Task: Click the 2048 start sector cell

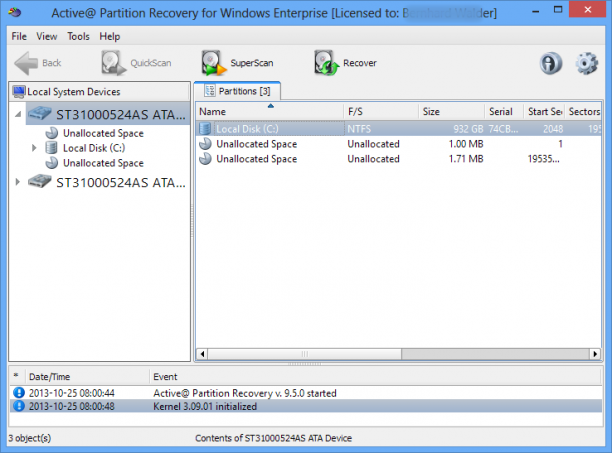Action: point(553,129)
